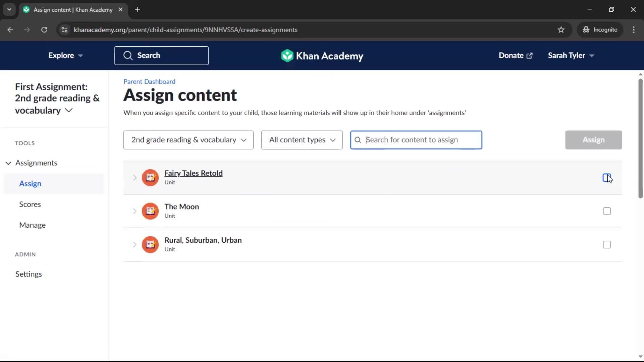The height and width of the screenshot is (362, 644).
Task: Click the Incognito indicator
Action: click(x=600, y=30)
